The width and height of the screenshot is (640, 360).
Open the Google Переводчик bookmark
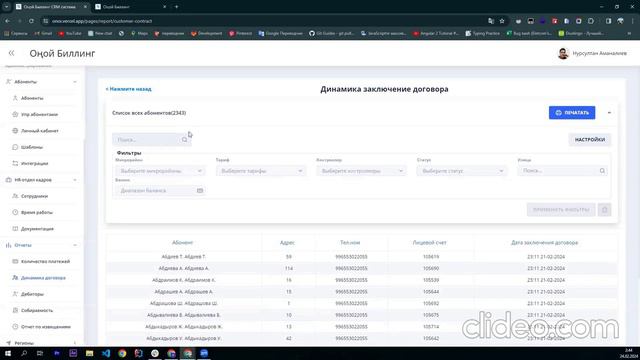coord(280,33)
